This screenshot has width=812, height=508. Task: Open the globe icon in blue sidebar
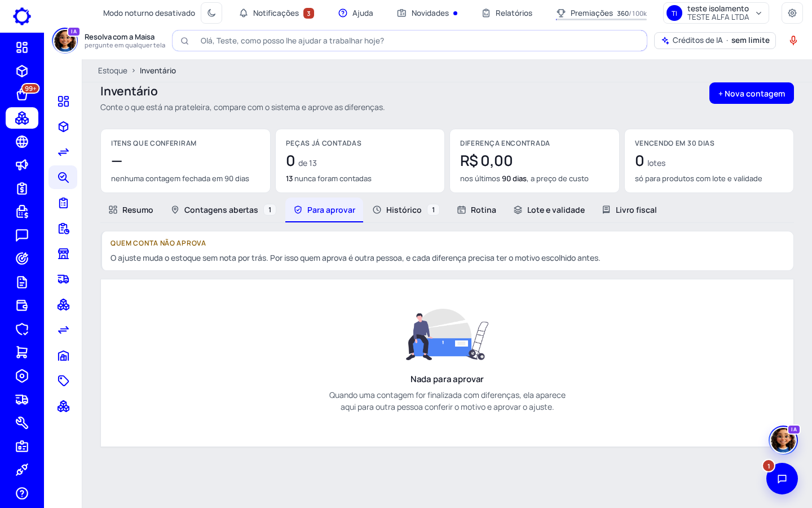tap(22, 142)
